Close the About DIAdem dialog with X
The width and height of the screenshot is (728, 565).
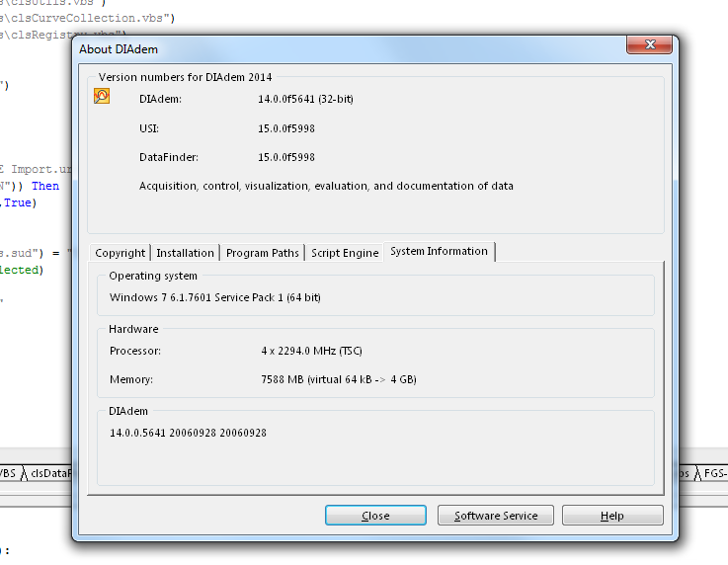[649, 44]
